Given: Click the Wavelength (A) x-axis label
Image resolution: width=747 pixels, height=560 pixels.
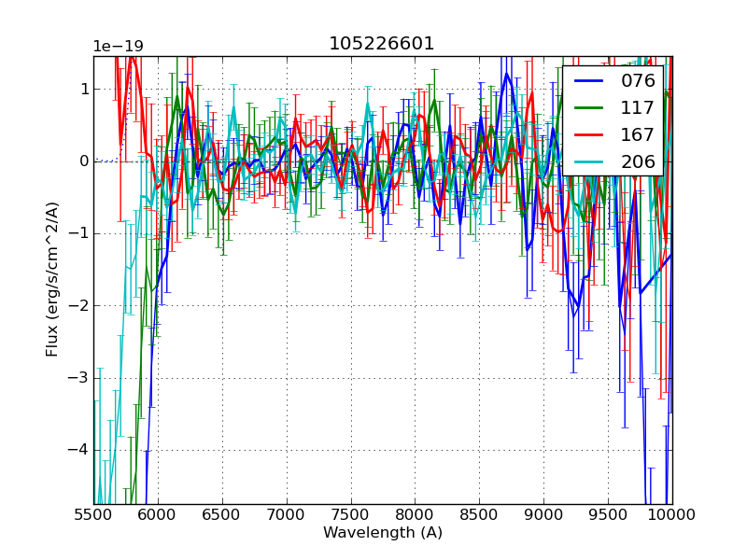Looking at the screenshot, I should [383, 533].
